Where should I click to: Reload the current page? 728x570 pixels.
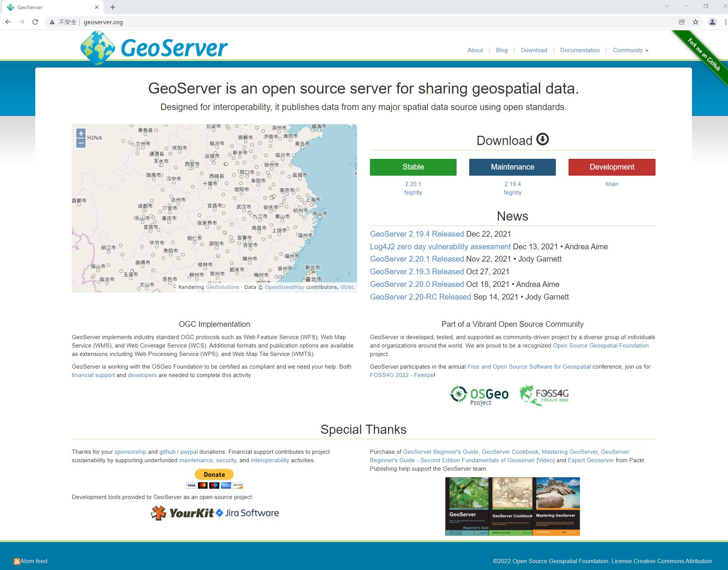click(x=35, y=22)
